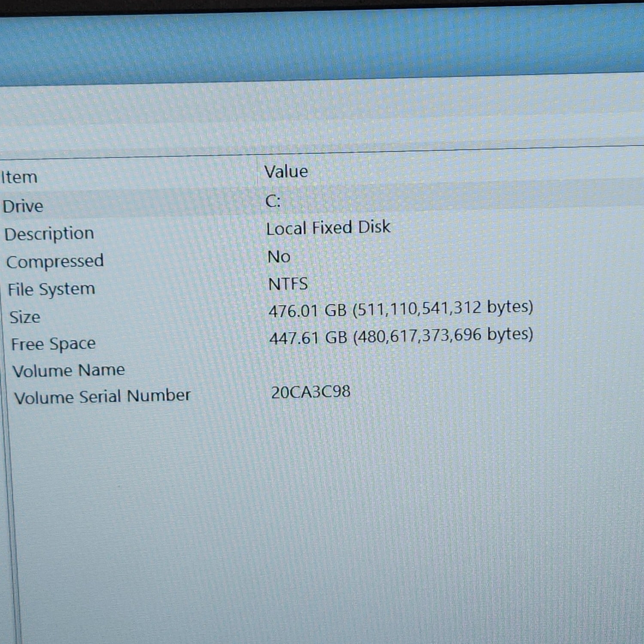Click the C: drive value
Viewport: 644px width, 644px height.
point(273,201)
